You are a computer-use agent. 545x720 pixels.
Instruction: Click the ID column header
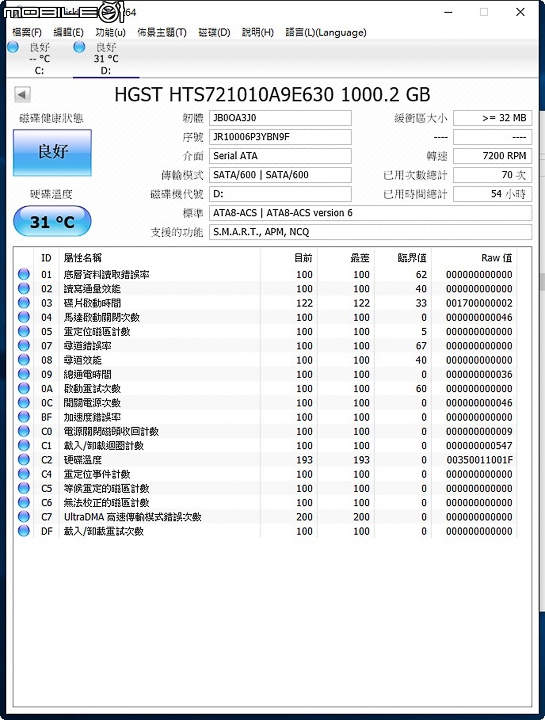(x=46, y=258)
